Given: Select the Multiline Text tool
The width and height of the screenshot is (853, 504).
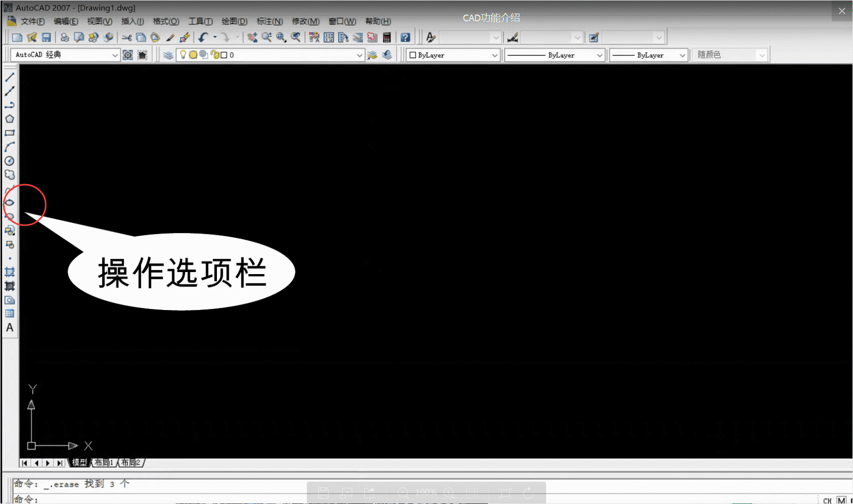Looking at the screenshot, I should 9,328.
